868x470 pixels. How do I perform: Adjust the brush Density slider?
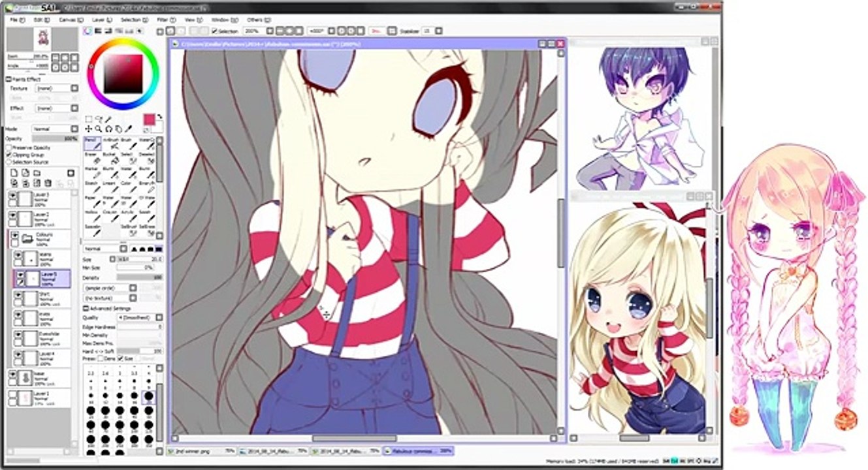click(x=140, y=277)
